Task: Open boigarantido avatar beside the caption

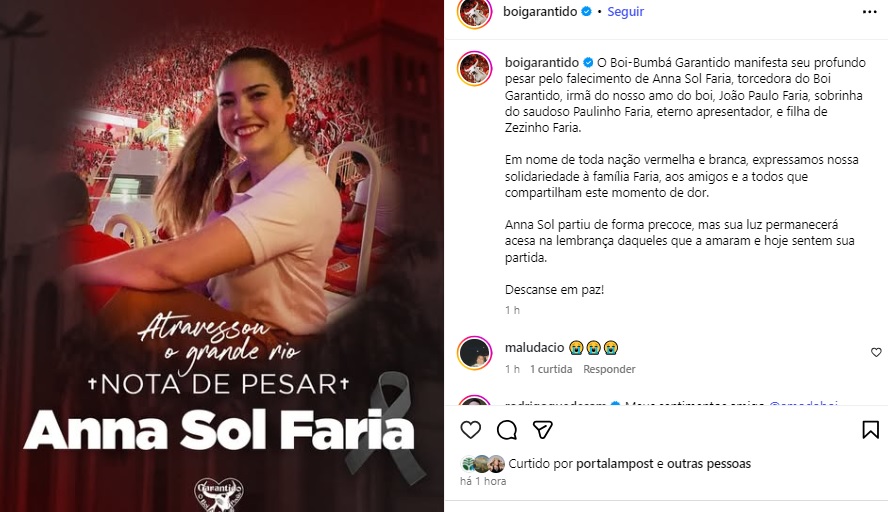Action: tap(475, 69)
